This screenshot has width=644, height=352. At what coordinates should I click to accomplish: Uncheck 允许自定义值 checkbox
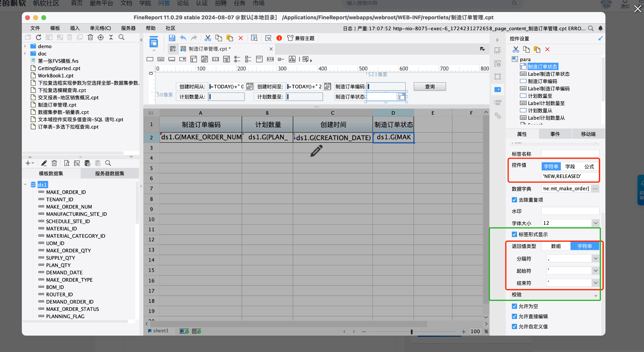click(x=514, y=327)
